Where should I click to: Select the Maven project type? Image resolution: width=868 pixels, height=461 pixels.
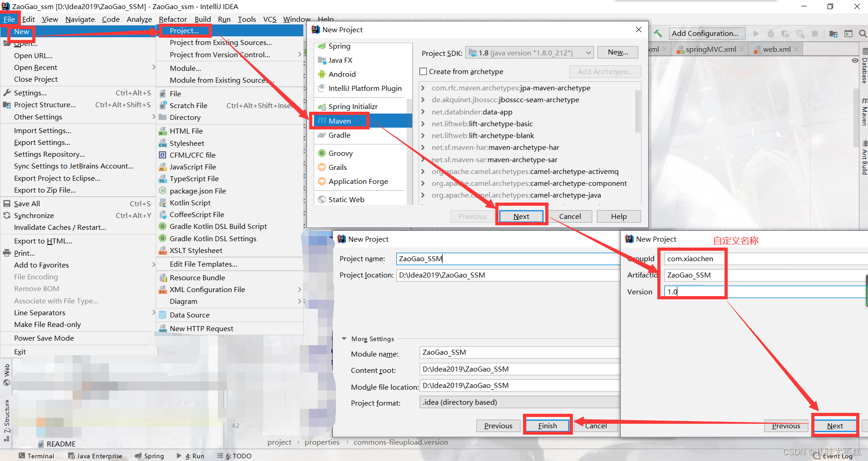tap(362, 121)
